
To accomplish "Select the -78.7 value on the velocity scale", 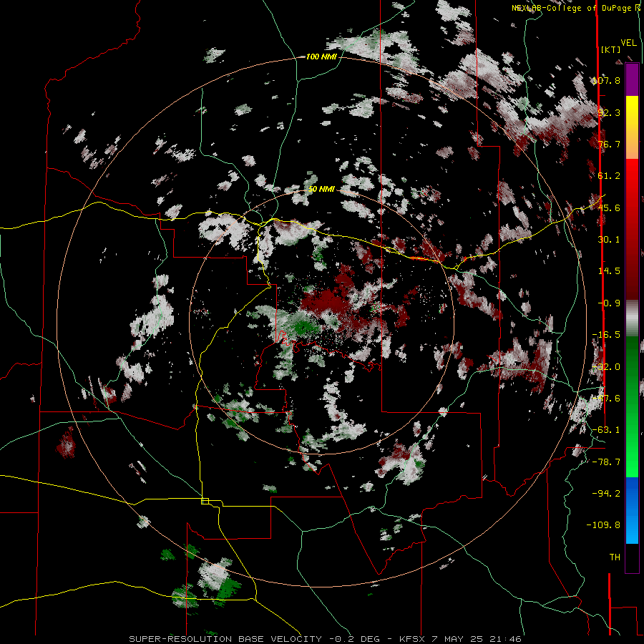I will pyautogui.click(x=606, y=462).
